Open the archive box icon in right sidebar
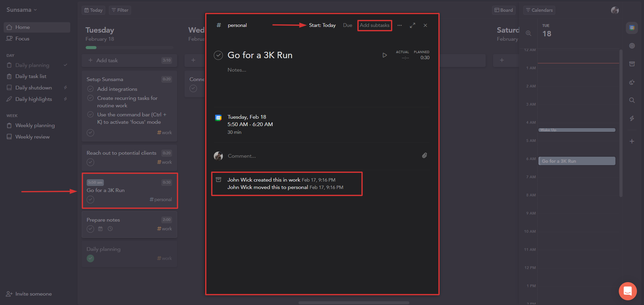644x305 pixels. (x=632, y=64)
